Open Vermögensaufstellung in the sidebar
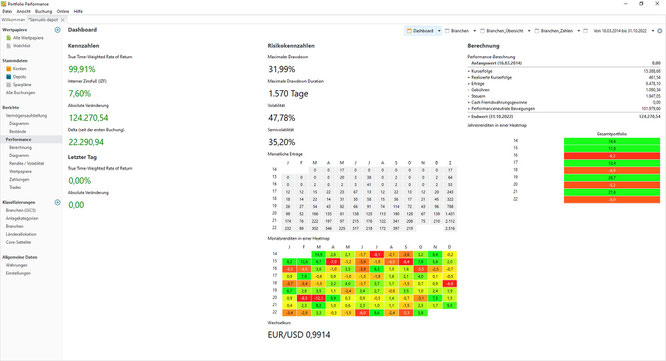Viewport: 666px width, 361px height. coord(26,116)
